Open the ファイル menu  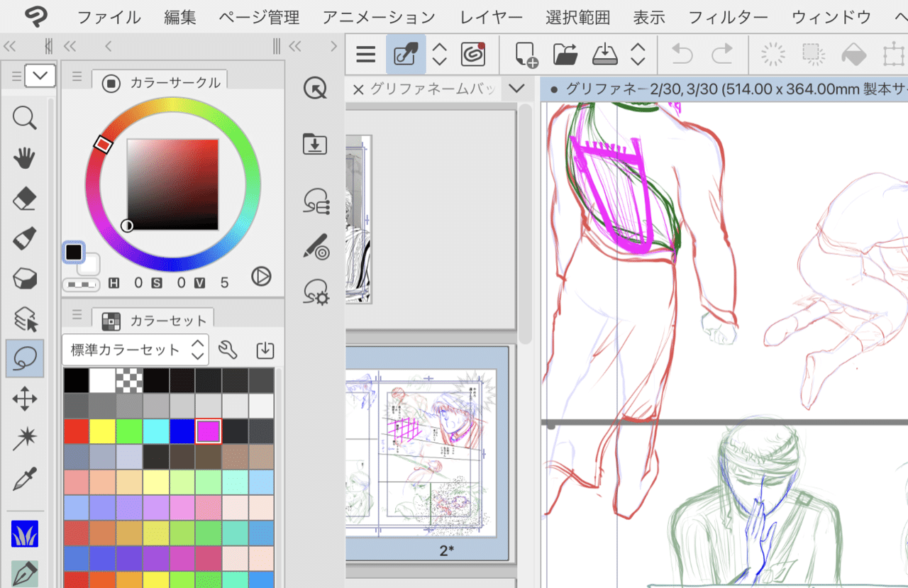[x=109, y=17]
